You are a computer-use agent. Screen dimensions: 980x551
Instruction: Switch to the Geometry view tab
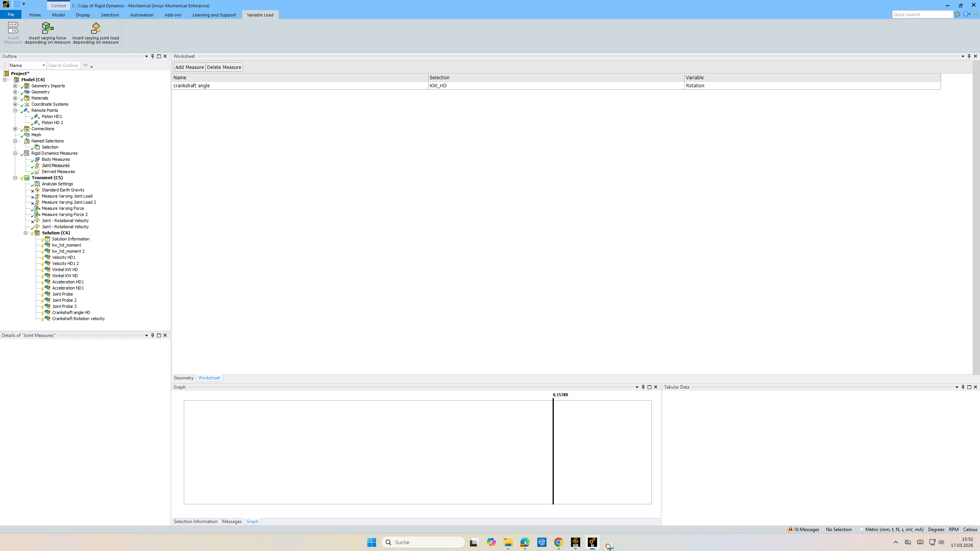click(x=183, y=378)
